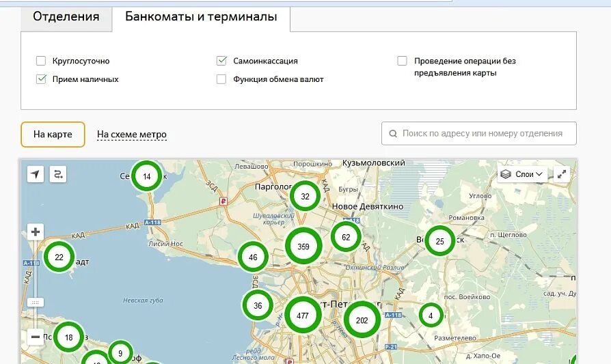Click the пос. Воейково map label

point(467,296)
